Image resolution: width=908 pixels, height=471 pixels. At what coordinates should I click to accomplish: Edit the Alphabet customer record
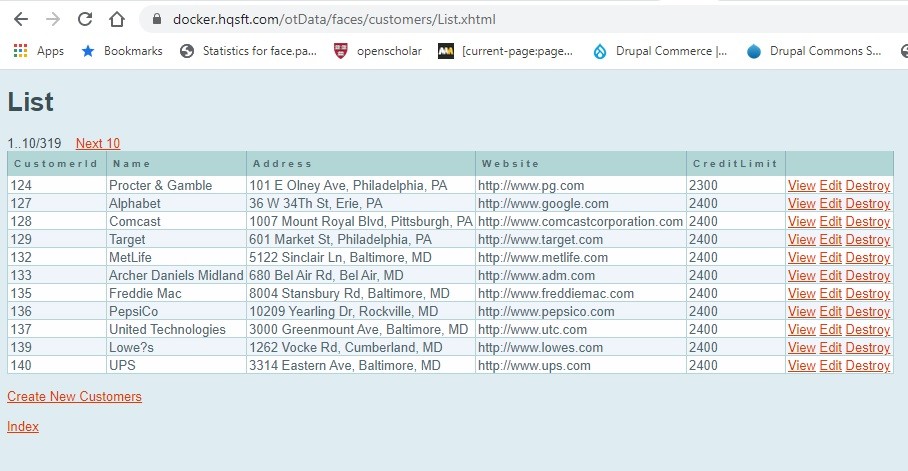(x=830, y=203)
